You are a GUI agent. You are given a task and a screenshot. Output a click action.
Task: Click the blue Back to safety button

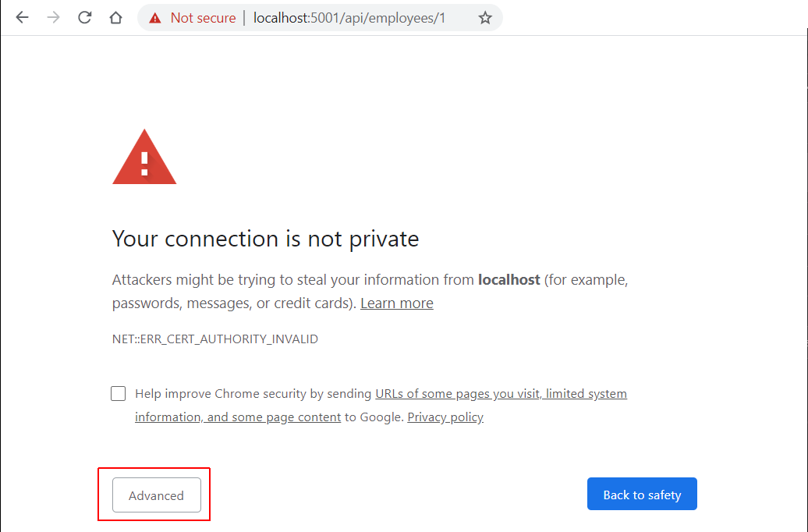[x=642, y=494]
